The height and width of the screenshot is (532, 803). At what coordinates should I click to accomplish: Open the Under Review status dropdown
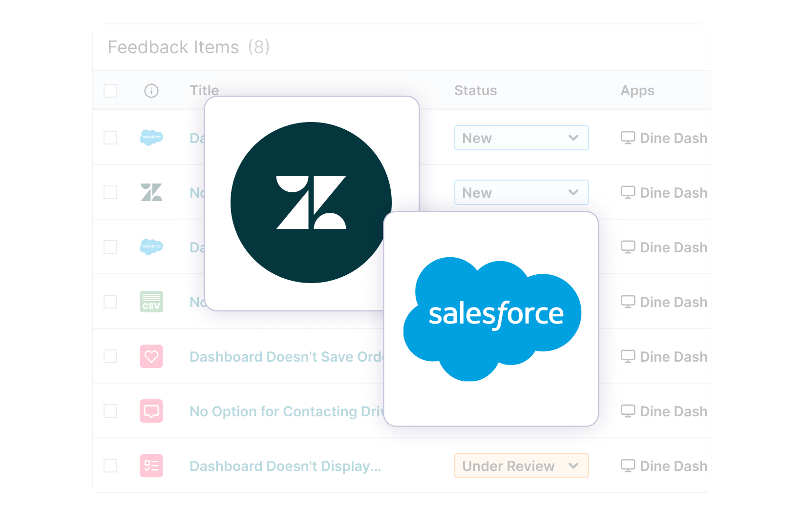[521, 466]
